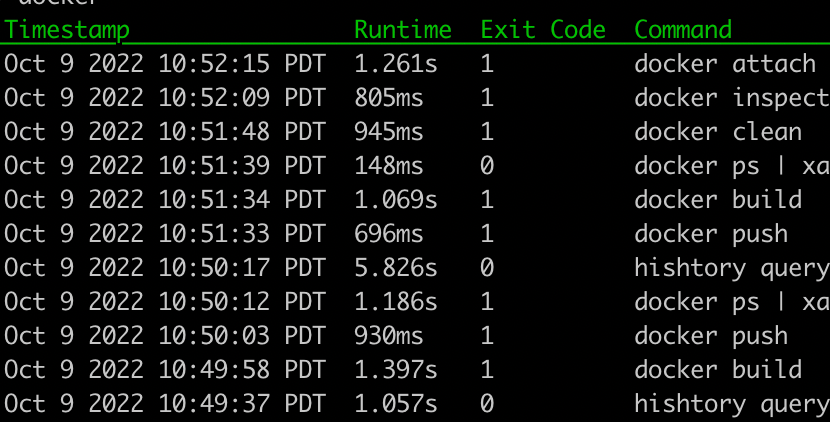Click the 1.186s runtime value
The image size is (830, 422).
[x=396, y=301]
